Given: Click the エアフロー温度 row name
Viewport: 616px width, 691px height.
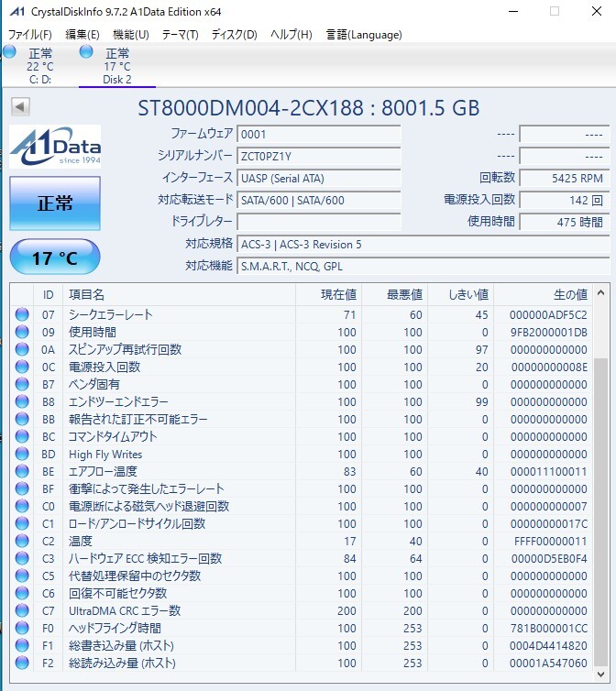Looking at the screenshot, I should point(103,472).
